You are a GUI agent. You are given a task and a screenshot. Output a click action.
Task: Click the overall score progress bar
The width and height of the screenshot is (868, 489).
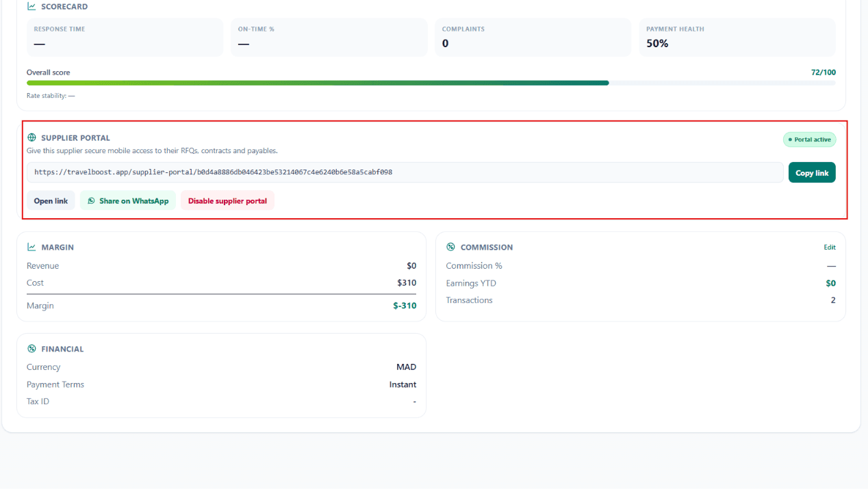tap(431, 83)
